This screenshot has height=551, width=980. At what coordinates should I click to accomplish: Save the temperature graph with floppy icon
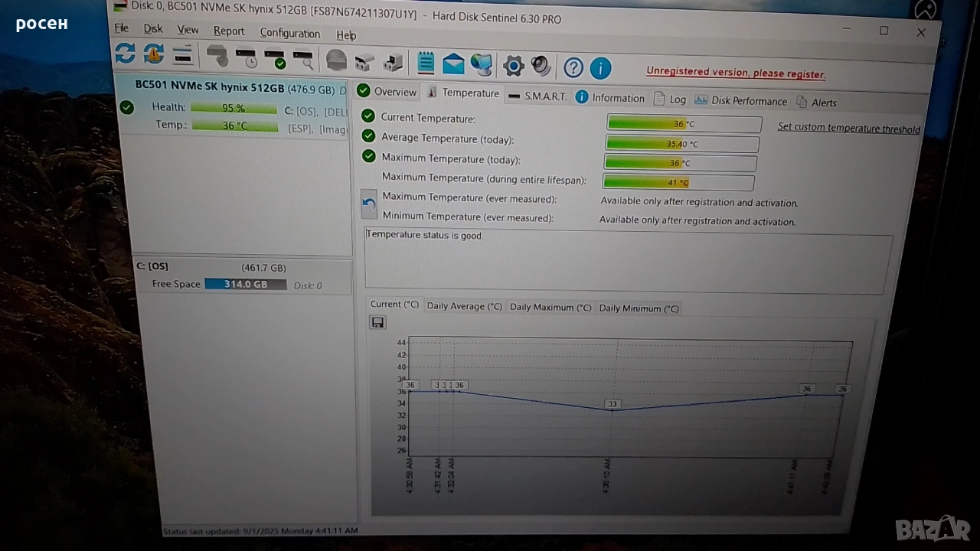coord(377,322)
